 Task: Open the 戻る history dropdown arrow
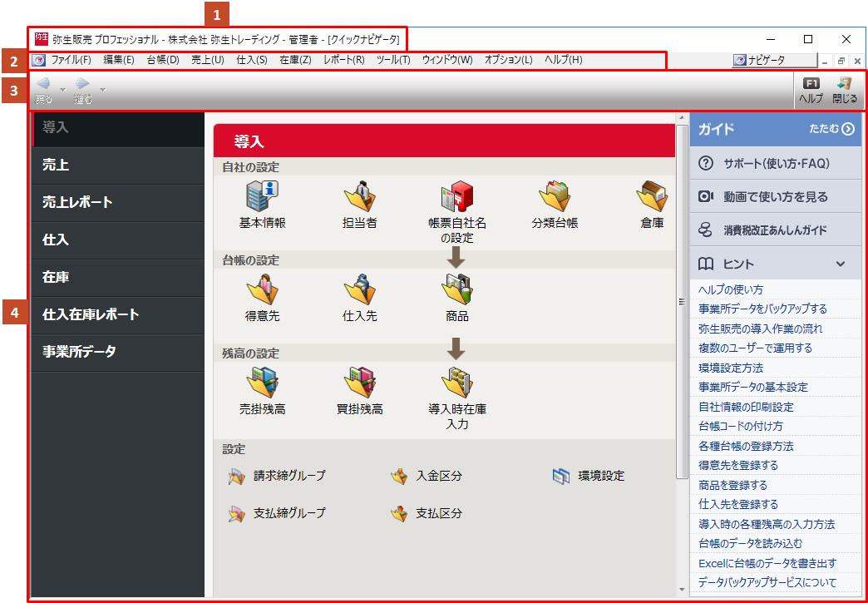(x=63, y=89)
